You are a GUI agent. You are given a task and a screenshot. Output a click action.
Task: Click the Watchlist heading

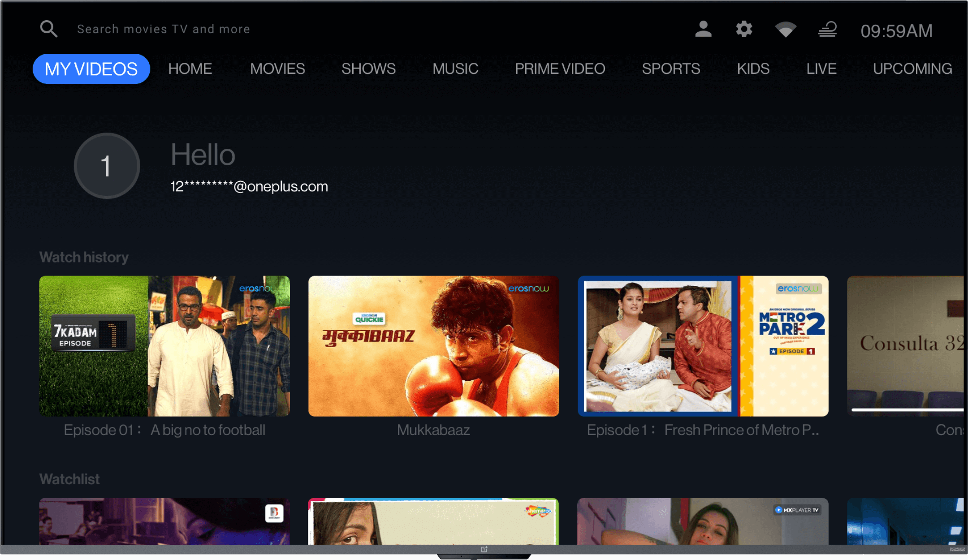(69, 479)
